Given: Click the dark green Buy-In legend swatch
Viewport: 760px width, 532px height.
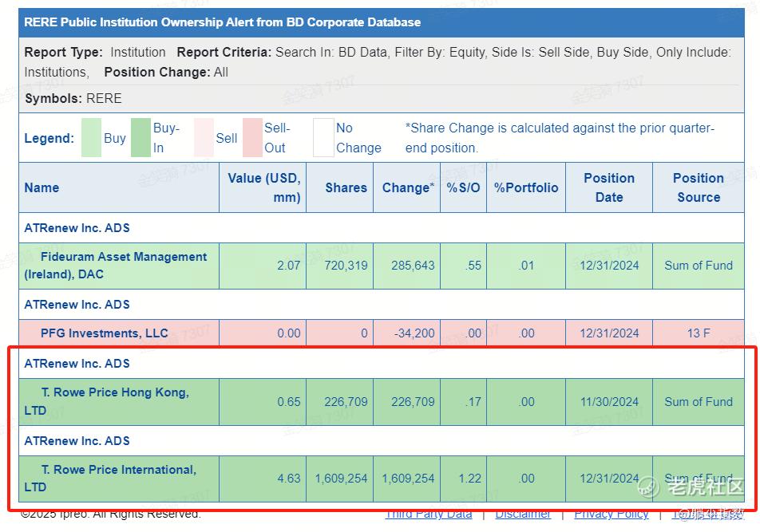Looking at the screenshot, I should 141,138.
